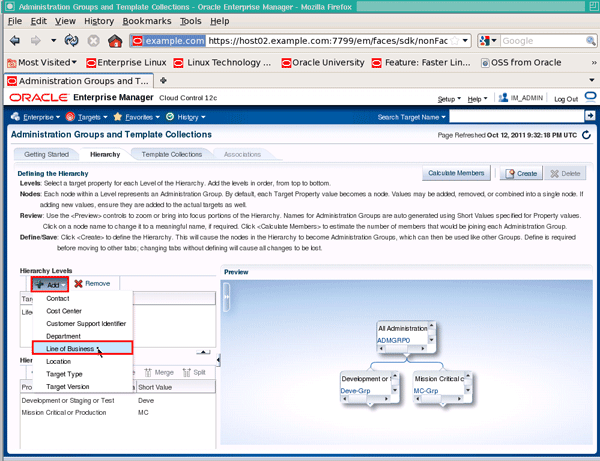
Task: Open the History dropdown in blue bar
Action: coord(186,117)
